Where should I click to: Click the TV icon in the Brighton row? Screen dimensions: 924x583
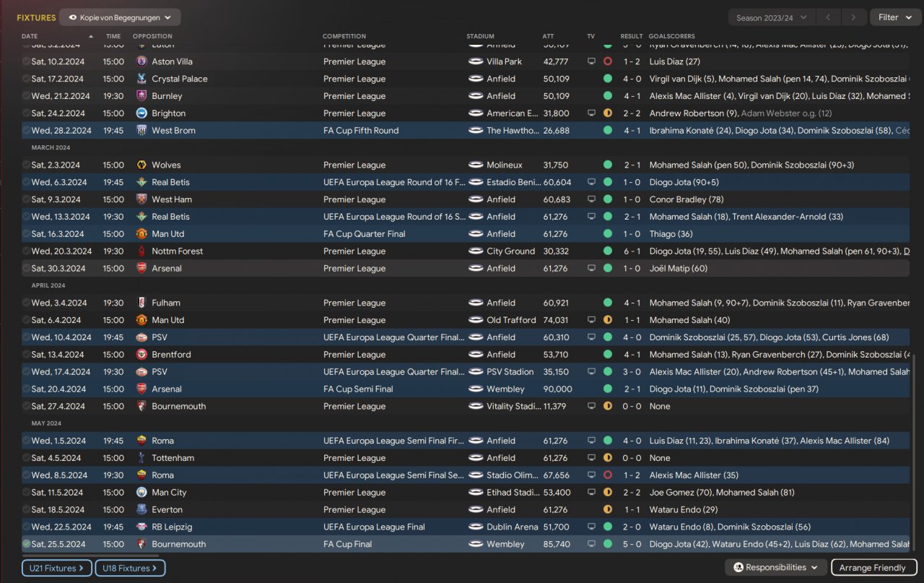click(592, 113)
